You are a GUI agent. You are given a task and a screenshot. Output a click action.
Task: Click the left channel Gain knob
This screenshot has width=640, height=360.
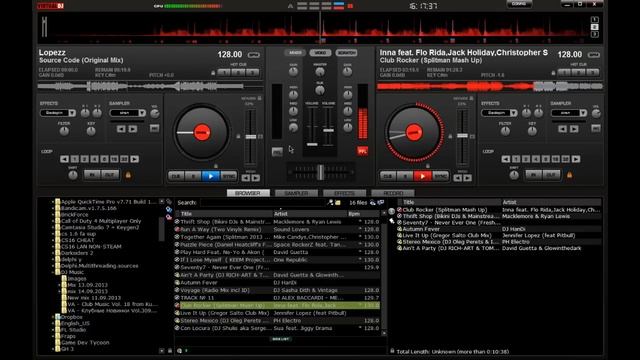click(x=293, y=72)
